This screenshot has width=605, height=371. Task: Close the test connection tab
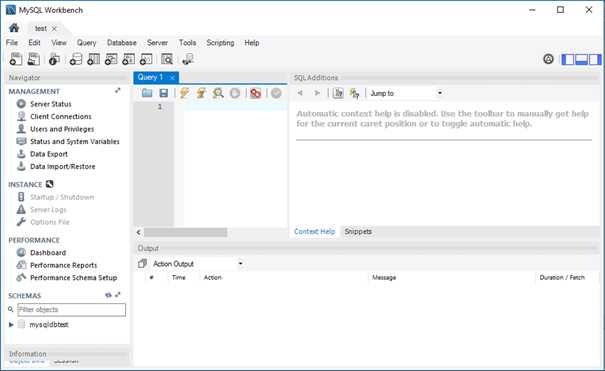pos(54,29)
